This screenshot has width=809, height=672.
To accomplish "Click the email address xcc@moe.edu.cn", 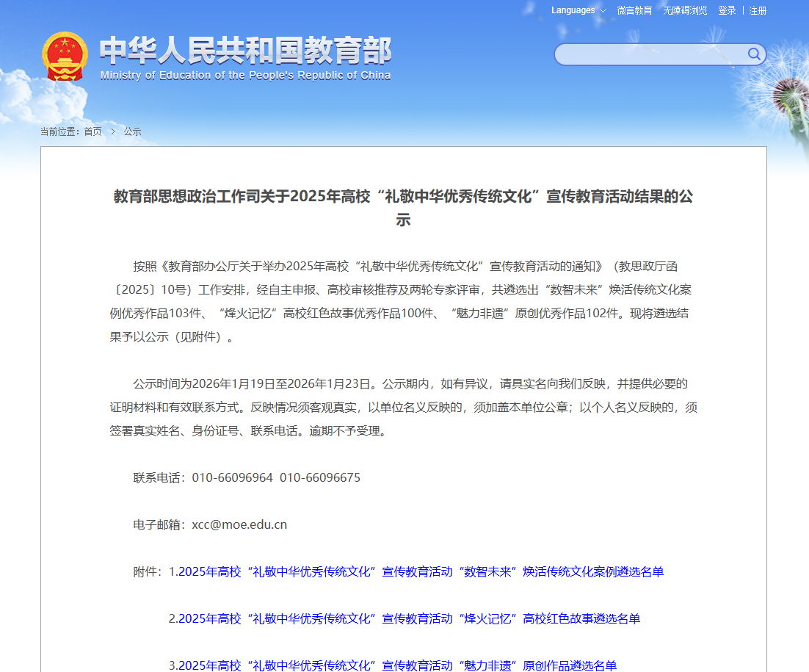I will 239,524.
